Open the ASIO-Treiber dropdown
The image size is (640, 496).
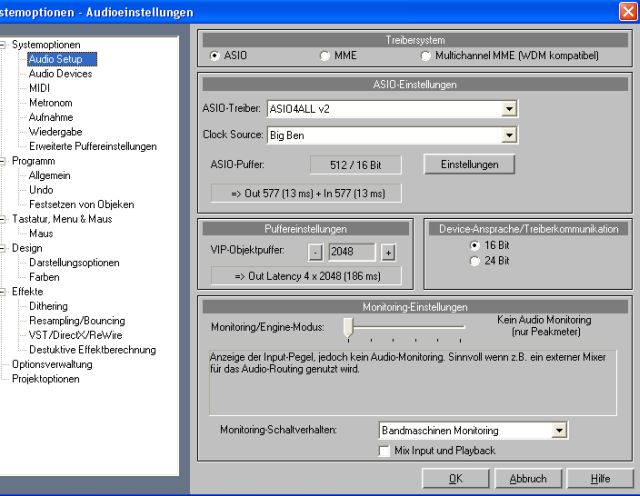pyautogui.click(x=509, y=109)
